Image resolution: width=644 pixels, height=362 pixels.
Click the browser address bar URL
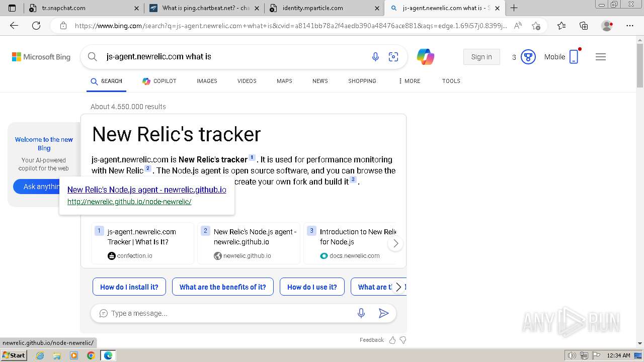(291, 26)
